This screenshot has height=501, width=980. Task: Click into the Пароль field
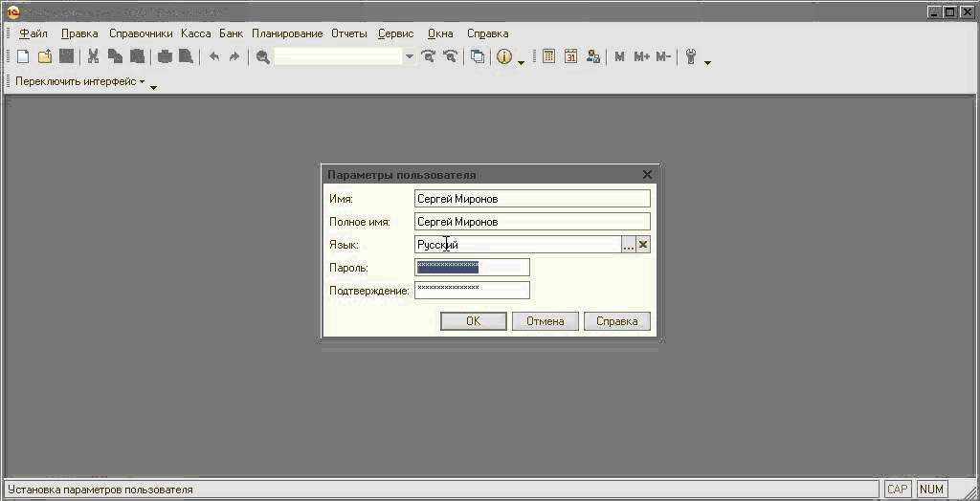click(472, 268)
